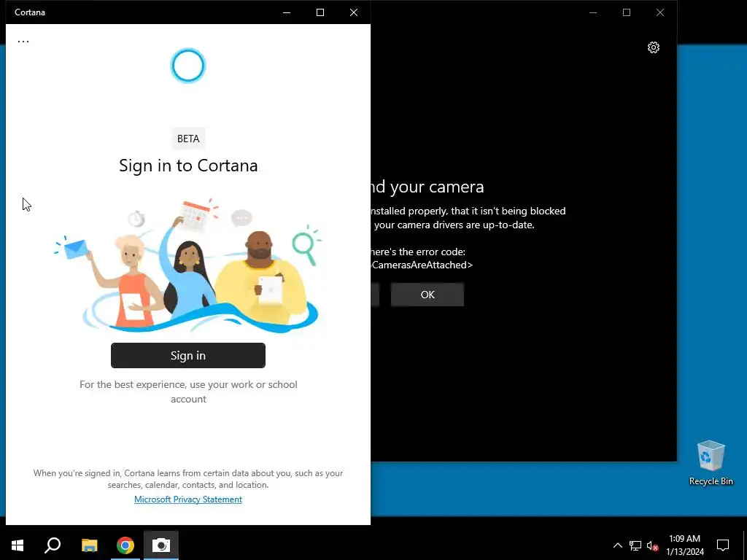Viewport: 747px width, 560px height.
Task: Click the Cortana illustration of three people
Action: [x=188, y=264]
